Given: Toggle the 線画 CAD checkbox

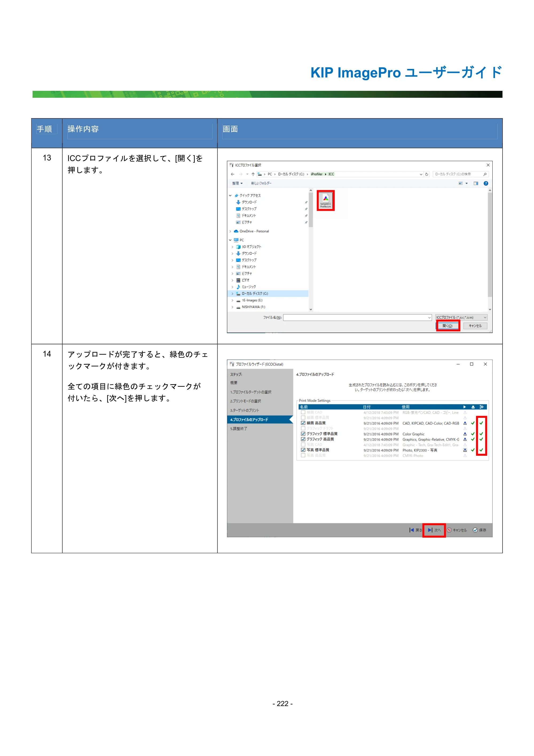Looking at the screenshot, I should 303,412.
